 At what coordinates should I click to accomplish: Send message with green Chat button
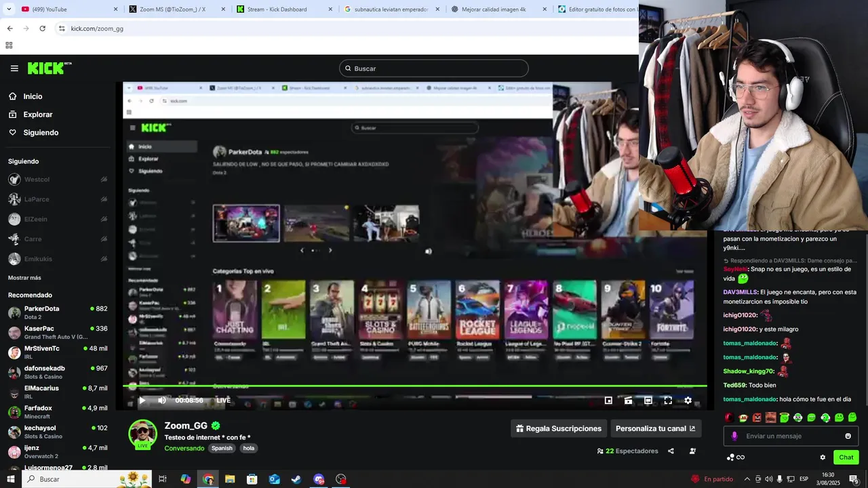click(846, 457)
